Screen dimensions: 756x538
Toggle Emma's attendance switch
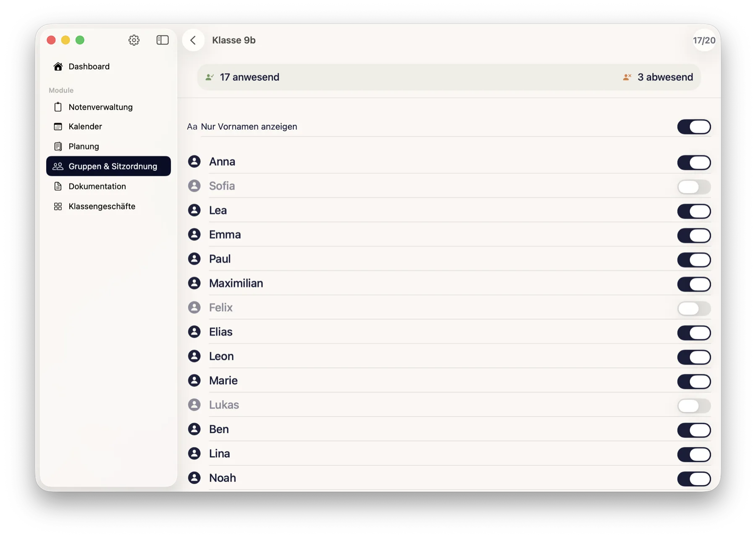coord(694,235)
